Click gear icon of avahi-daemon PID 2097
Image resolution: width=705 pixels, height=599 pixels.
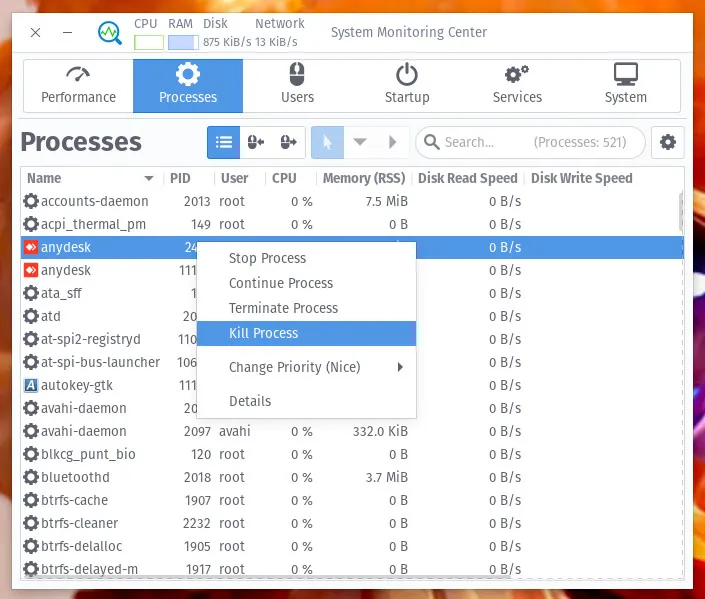[31, 431]
